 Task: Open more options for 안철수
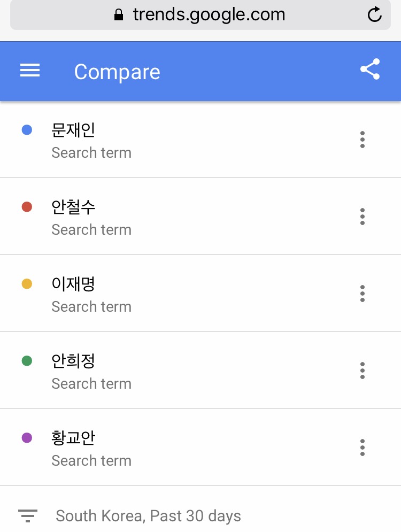363,217
